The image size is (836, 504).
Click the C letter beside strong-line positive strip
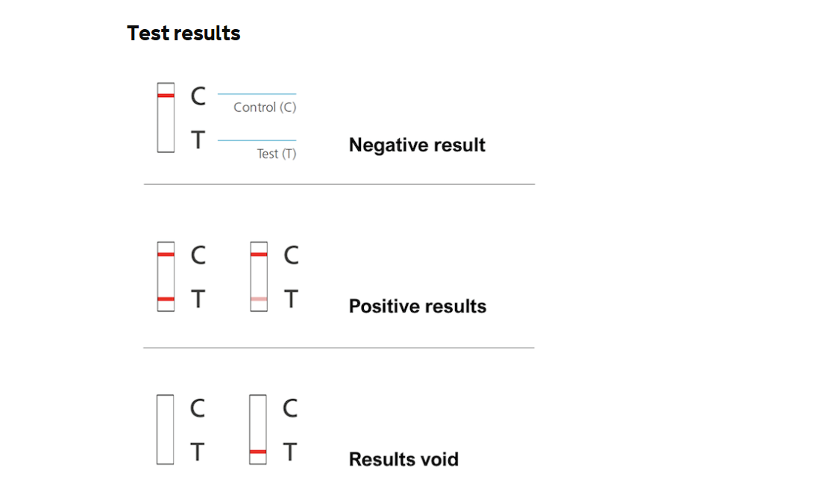pyautogui.click(x=198, y=255)
